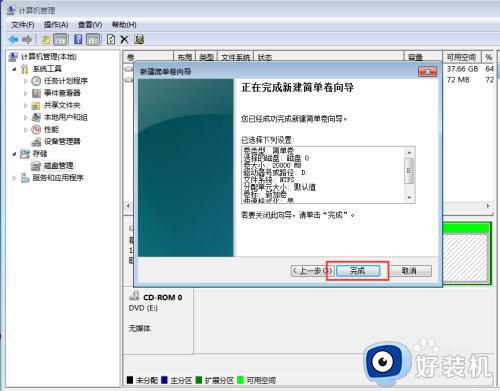Image resolution: width=500 pixels, height=391 pixels.
Task: Click the 容量 column header
Action: [423, 57]
